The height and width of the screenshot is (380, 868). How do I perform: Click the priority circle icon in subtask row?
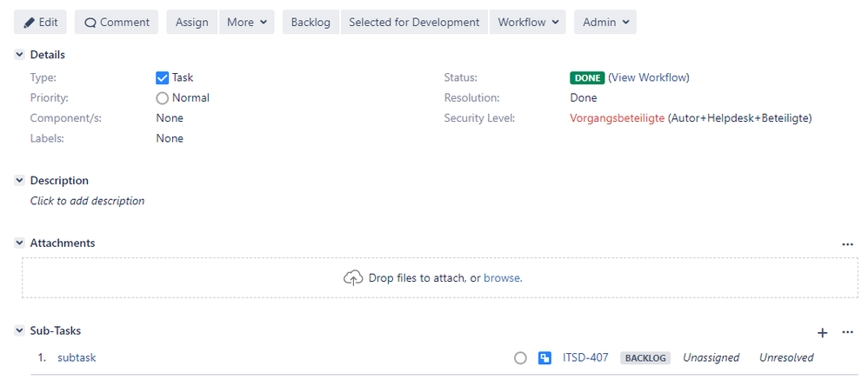pyautogui.click(x=520, y=357)
